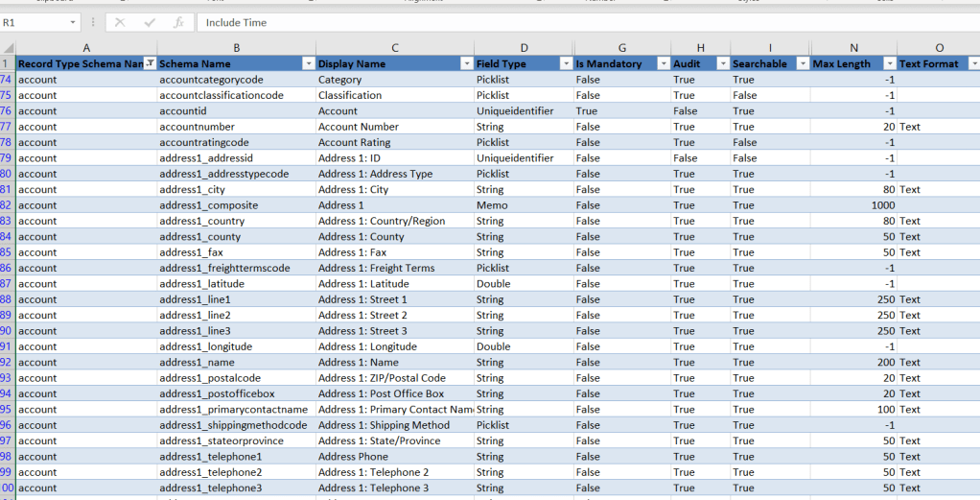Open the Searchable filter dropdown
This screenshot has width=980, height=500.
(801, 63)
